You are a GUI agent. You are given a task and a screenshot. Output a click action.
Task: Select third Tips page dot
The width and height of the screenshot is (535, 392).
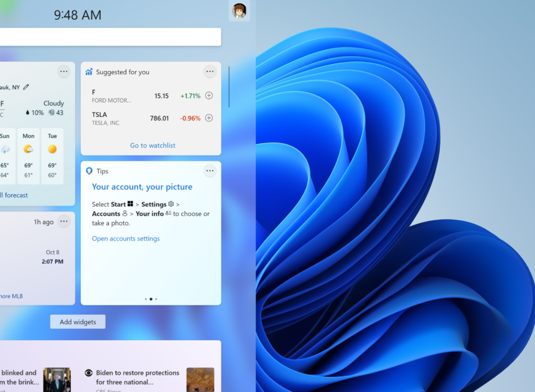(x=156, y=299)
